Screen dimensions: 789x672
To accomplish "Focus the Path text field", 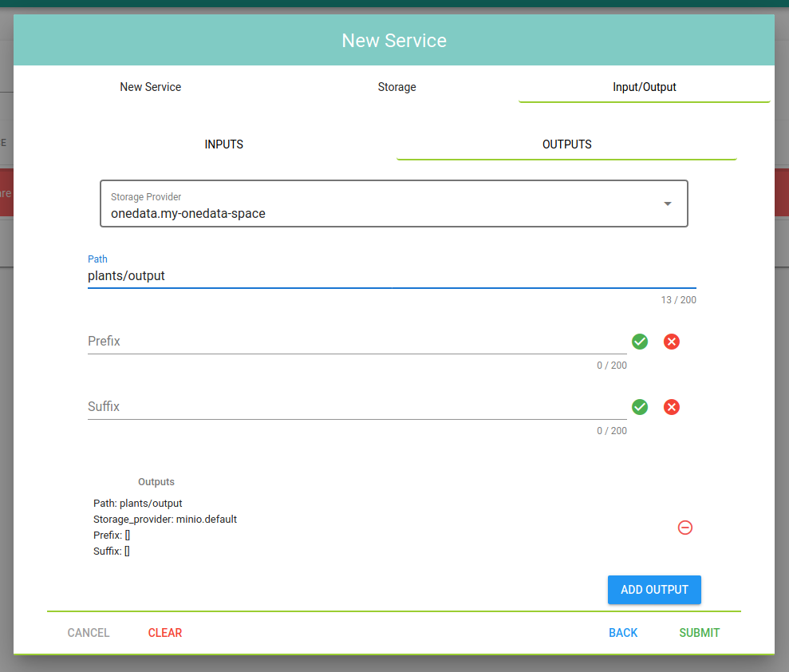I will pos(391,276).
